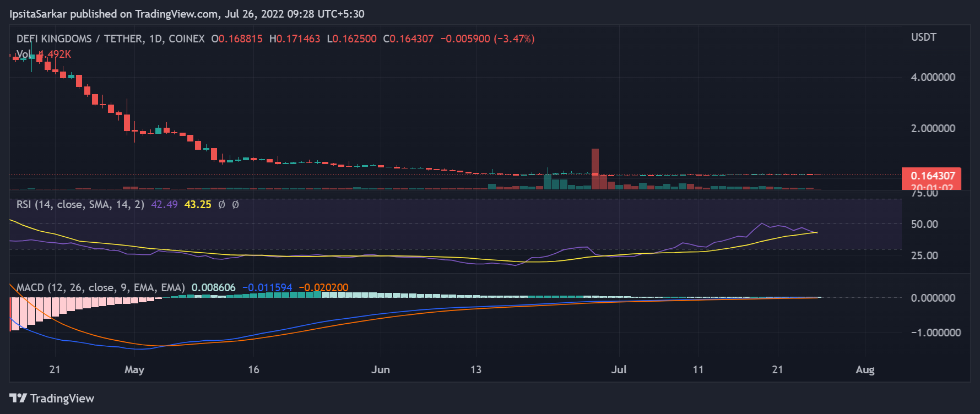The height and width of the screenshot is (414, 980).
Task: Click the 50.00 RSI axis label
Action: click(924, 224)
